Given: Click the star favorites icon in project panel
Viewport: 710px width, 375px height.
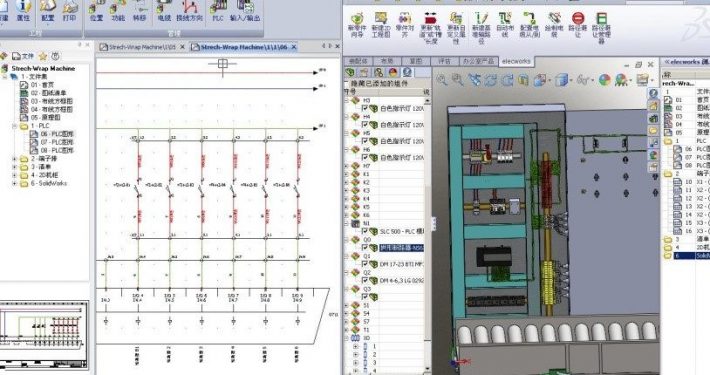Looking at the screenshot, I should click(43, 56).
